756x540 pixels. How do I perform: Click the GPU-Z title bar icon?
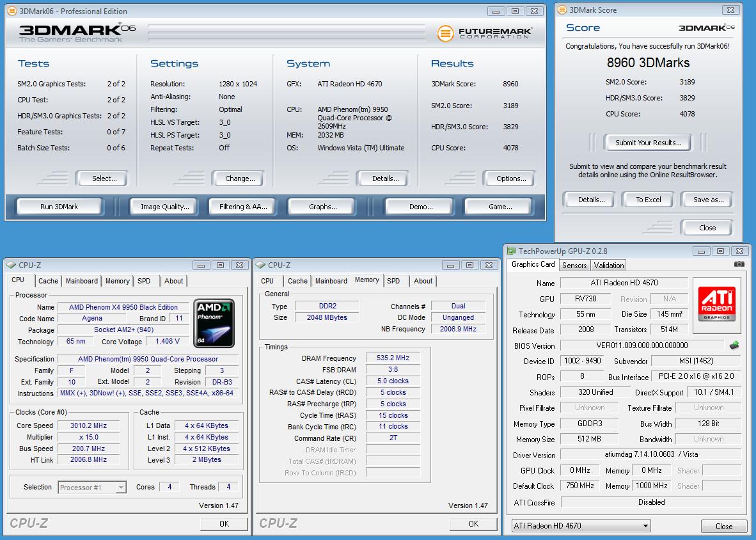pos(511,251)
